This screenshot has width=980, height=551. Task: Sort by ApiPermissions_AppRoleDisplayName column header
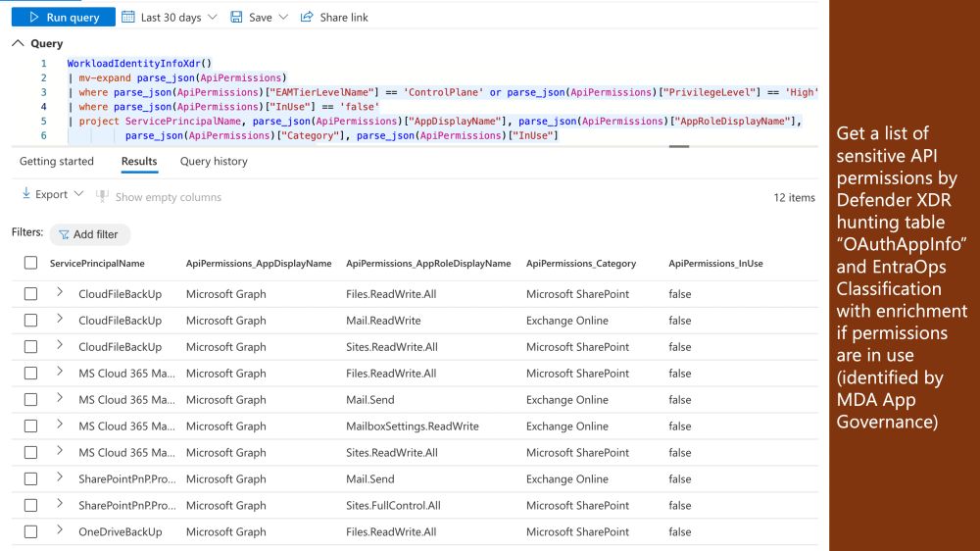point(428,264)
